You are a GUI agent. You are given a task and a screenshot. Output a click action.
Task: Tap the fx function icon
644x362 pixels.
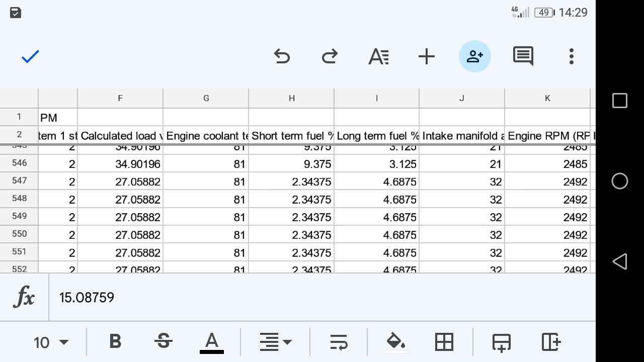(24, 298)
